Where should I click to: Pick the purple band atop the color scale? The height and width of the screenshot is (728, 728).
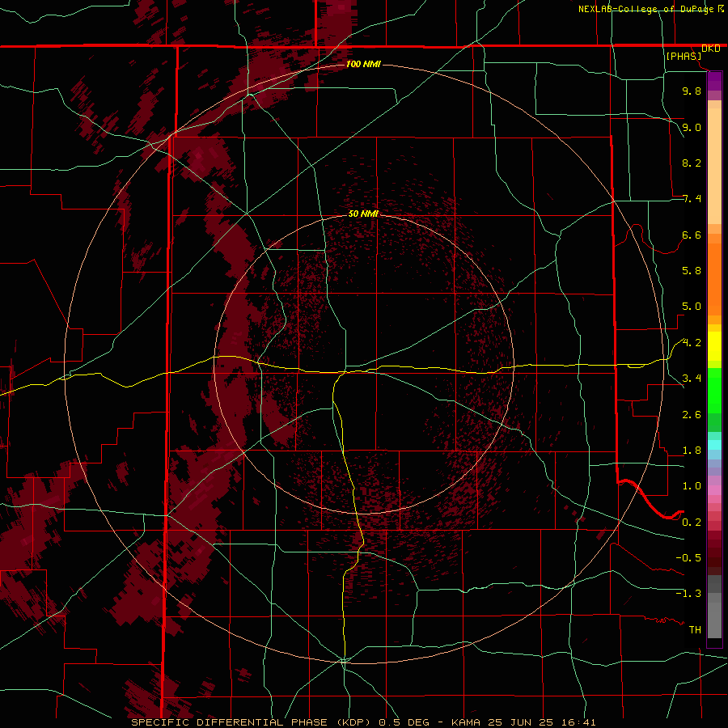(714, 81)
